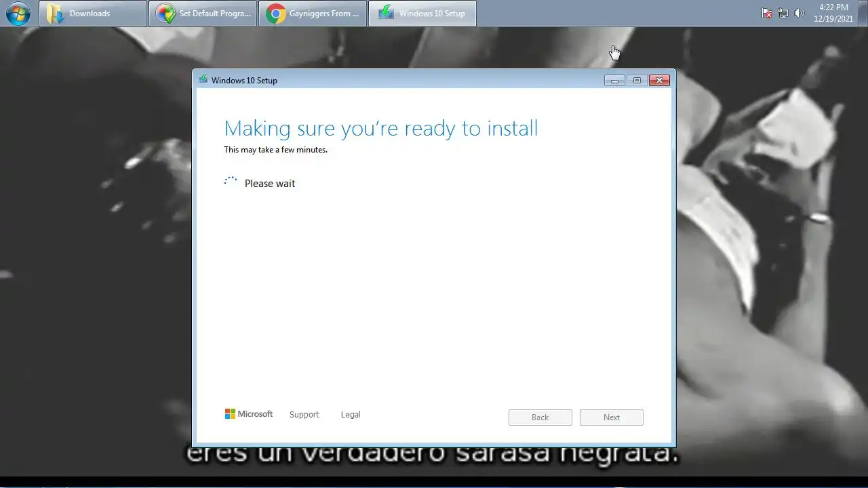
Task: Click 'This may take a few minutes.' text
Action: coord(275,150)
